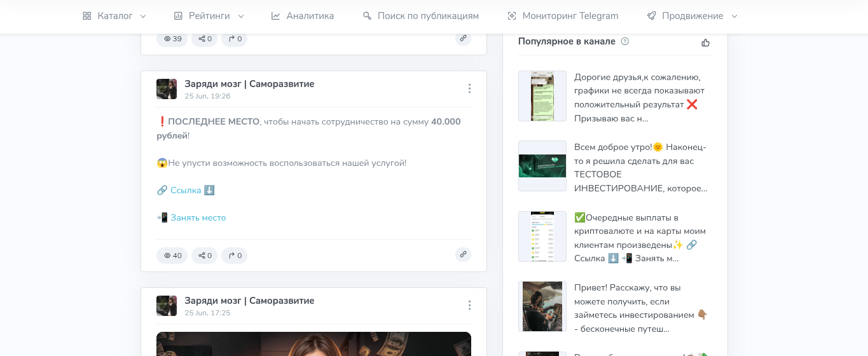Image resolution: width=868 pixels, height=356 pixels.
Task: Open popular post 'Всем доброе утро!'
Action: [x=641, y=168]
